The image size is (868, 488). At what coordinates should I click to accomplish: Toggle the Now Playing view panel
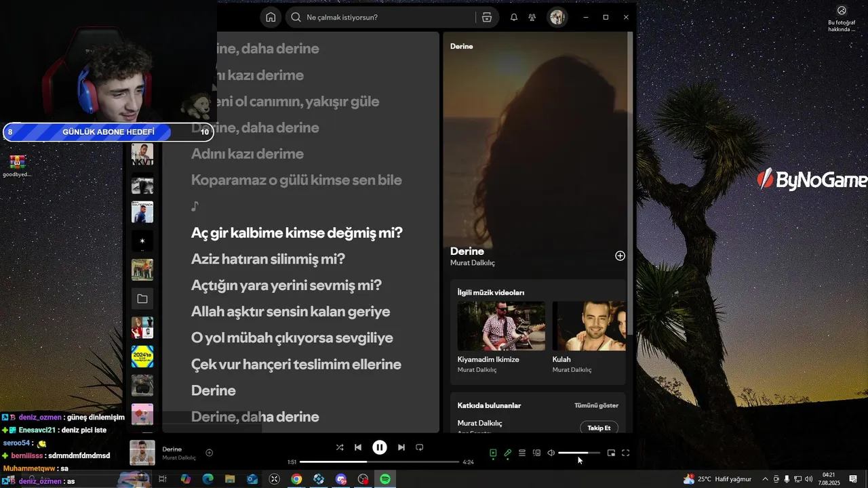tap(493, 453)
